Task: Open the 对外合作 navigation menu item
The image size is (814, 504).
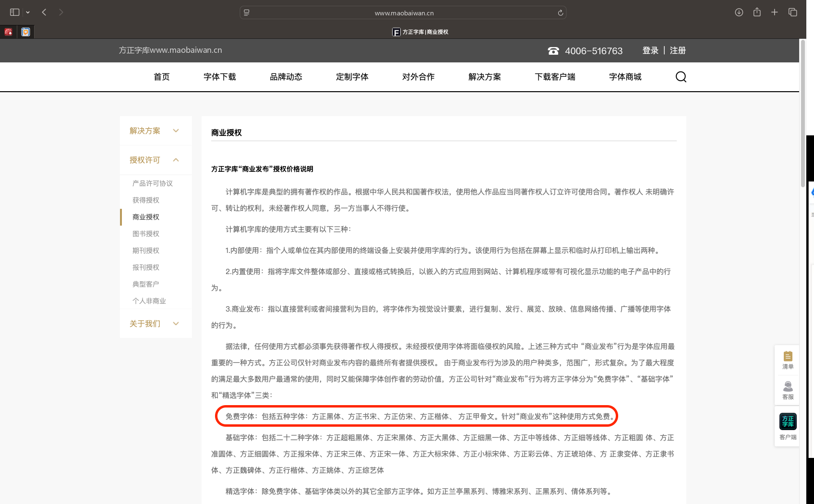Action: coord(419,77)
